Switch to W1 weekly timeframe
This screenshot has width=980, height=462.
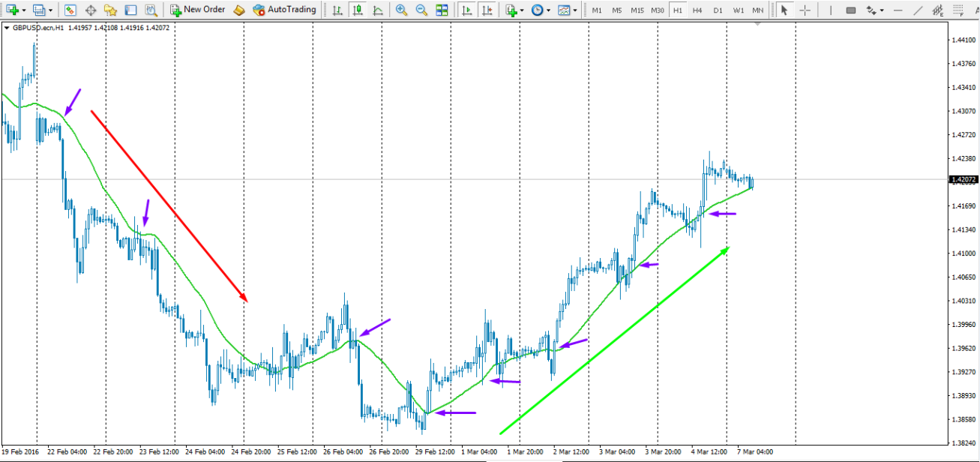(x=739, y=10)
